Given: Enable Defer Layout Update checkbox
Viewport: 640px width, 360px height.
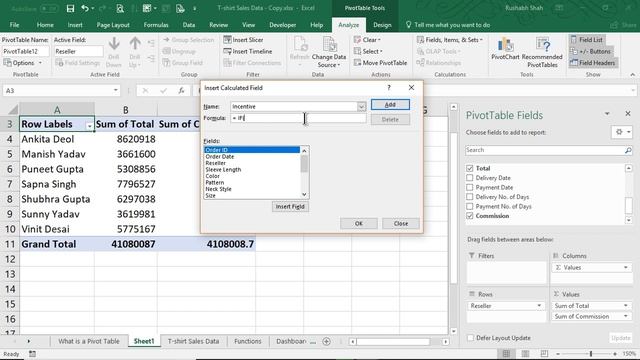Looking at the screenshot, I should click(470, 338).
